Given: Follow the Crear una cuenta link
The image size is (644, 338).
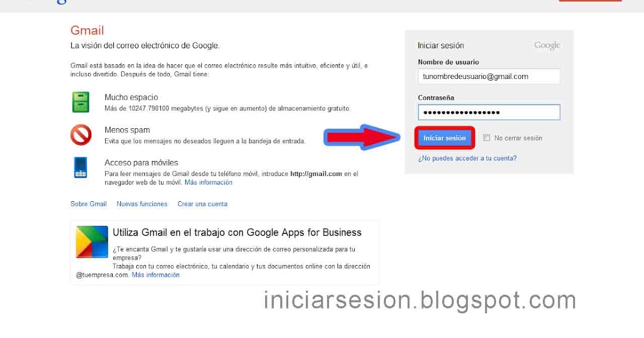Looking at the screenshot, I should [202, 204].
